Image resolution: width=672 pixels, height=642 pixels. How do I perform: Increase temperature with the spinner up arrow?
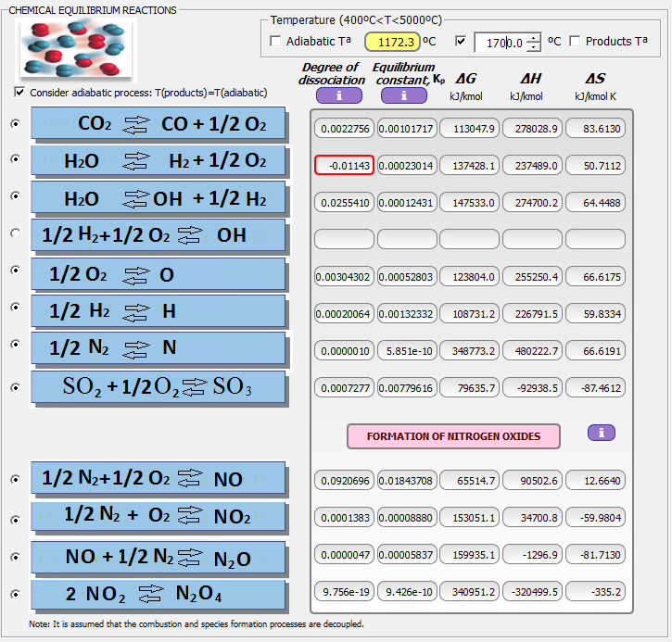coord(534,37)
